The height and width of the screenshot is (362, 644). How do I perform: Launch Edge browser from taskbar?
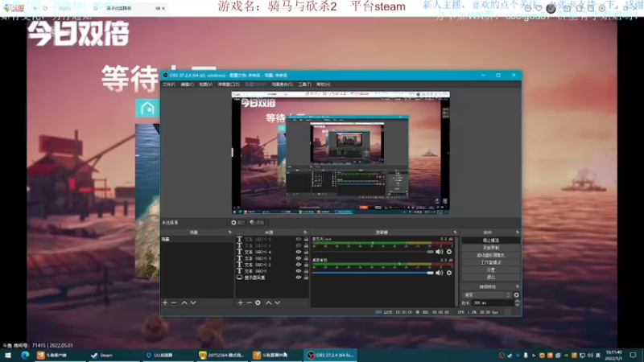pyautogui.click(x=25, y=355)
